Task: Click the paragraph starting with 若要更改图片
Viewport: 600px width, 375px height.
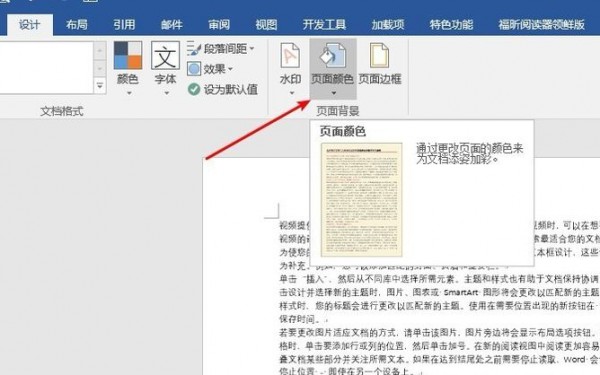Action: pyautogui.click(x=439, y=352)
